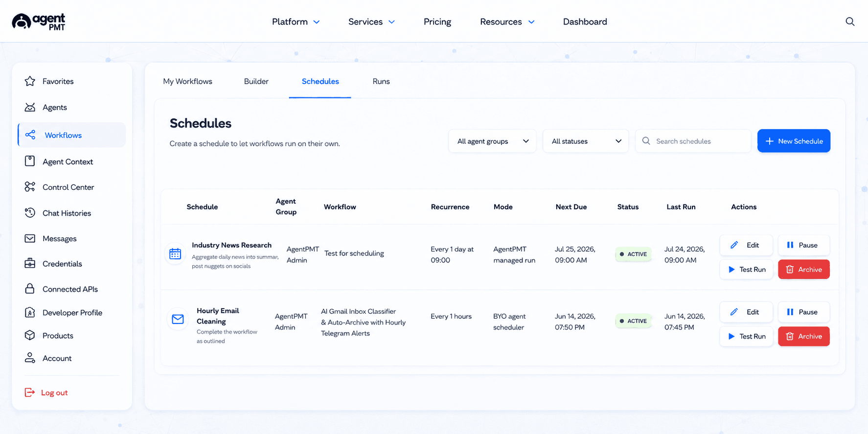Click the Favorites star icon
This screenshot has width=868, height=434.
(30, 81)
